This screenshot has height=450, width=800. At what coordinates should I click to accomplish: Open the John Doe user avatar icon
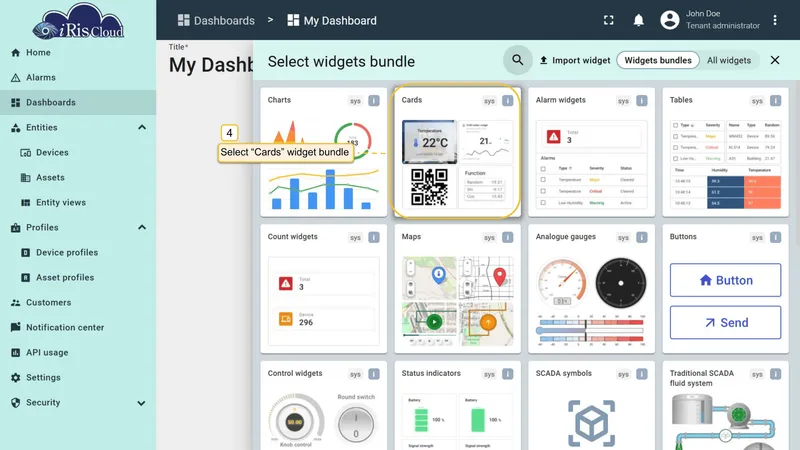pyautogui.click(x=669, y=20)
